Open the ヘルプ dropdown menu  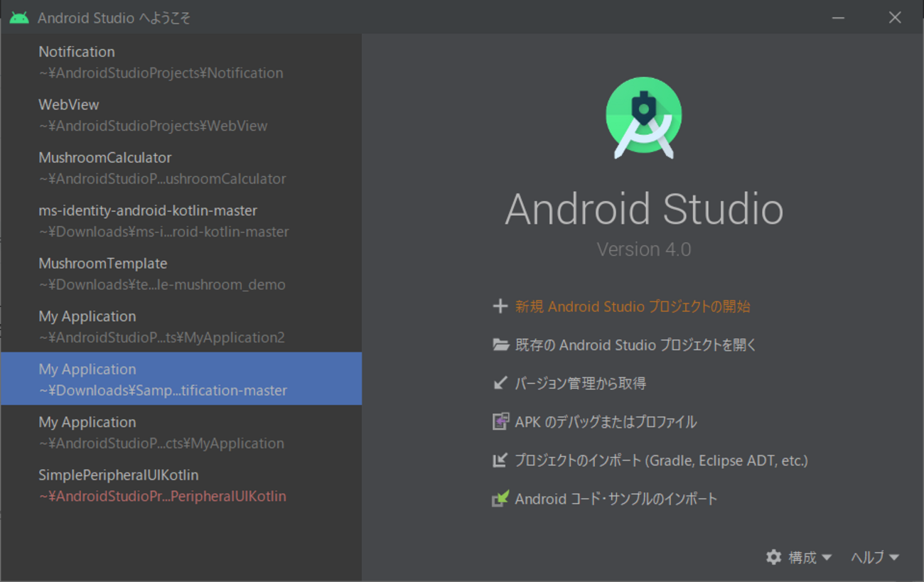coord(875,558)
